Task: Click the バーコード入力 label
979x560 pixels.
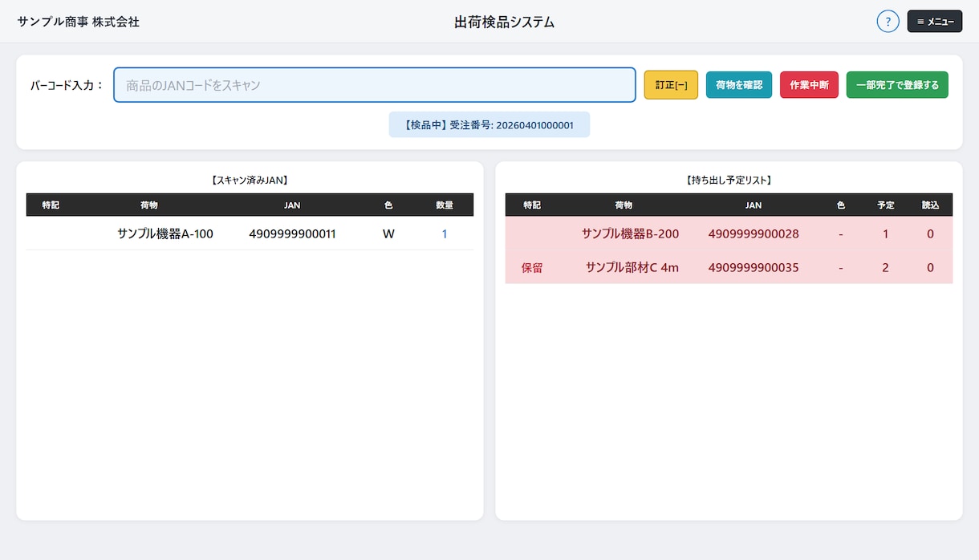Action: (67, 85)
